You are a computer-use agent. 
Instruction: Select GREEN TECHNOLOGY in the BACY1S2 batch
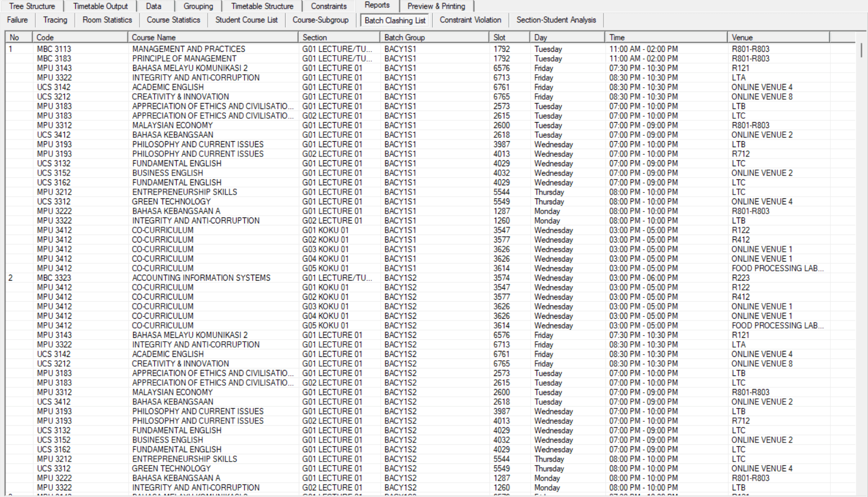pyautogui.click(x=171, y=469)
